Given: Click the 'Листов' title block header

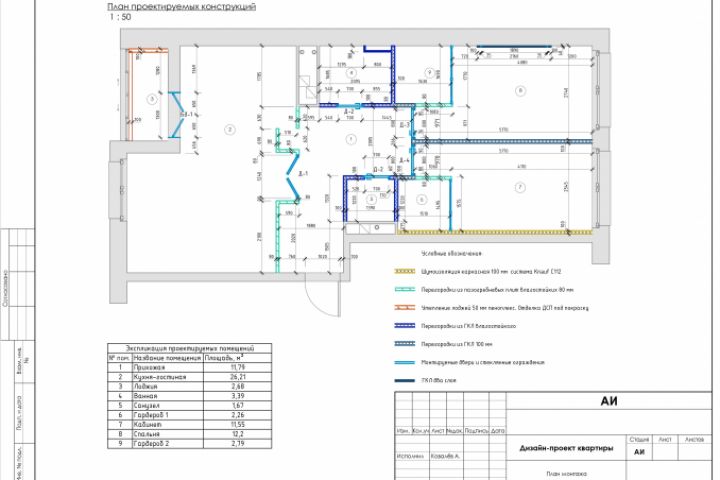Looking at the screenshot, I should point(694,440).
